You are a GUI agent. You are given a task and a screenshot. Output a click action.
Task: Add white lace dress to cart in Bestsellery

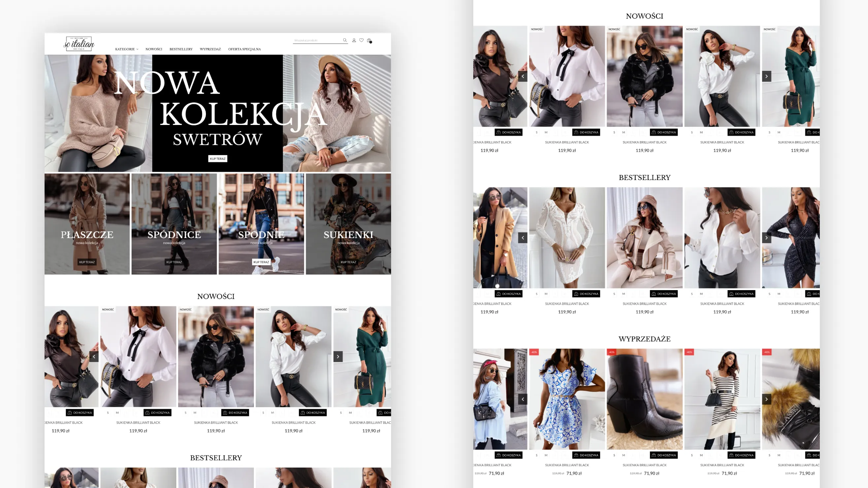(586, 294)
